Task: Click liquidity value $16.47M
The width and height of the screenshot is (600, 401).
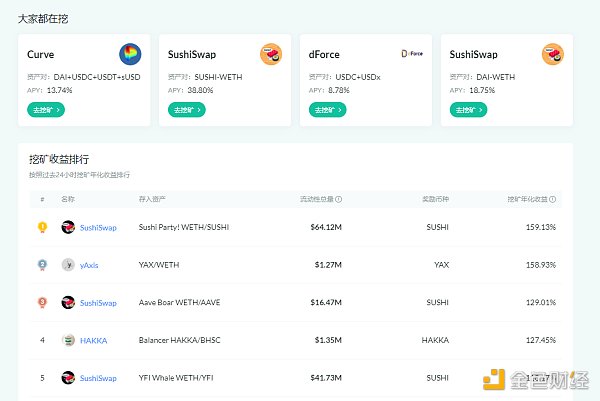Action: pos(326,302)
